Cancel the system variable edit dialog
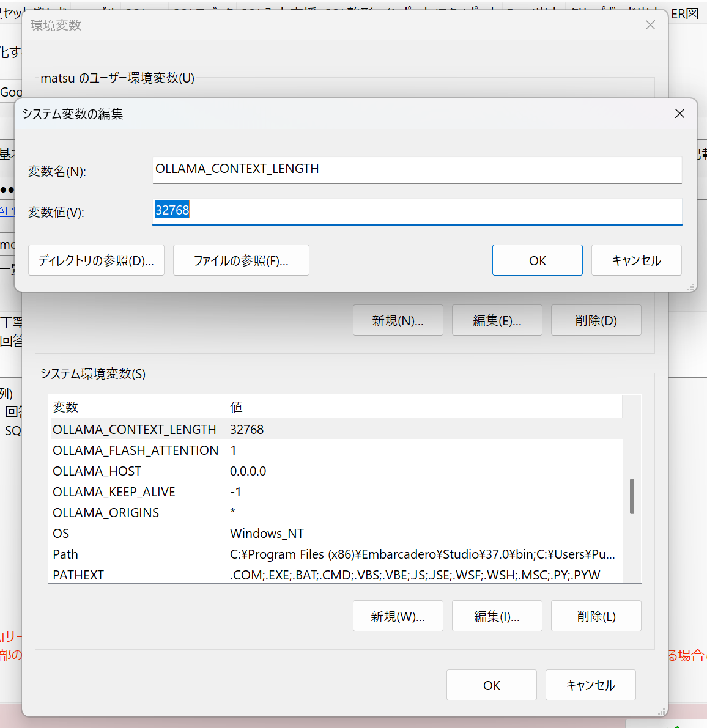Viewport: 707px width, 728px height. [x=636, y=260]
